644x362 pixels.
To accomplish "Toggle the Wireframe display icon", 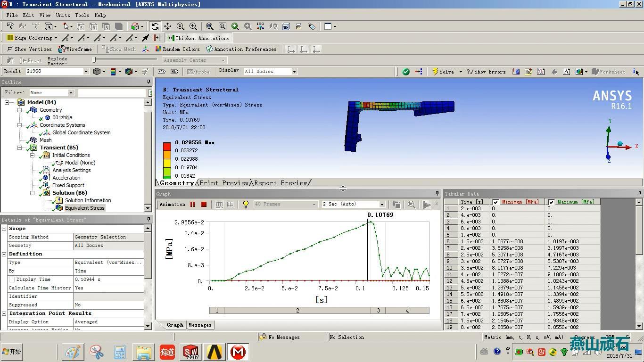I will coord(75,49).
